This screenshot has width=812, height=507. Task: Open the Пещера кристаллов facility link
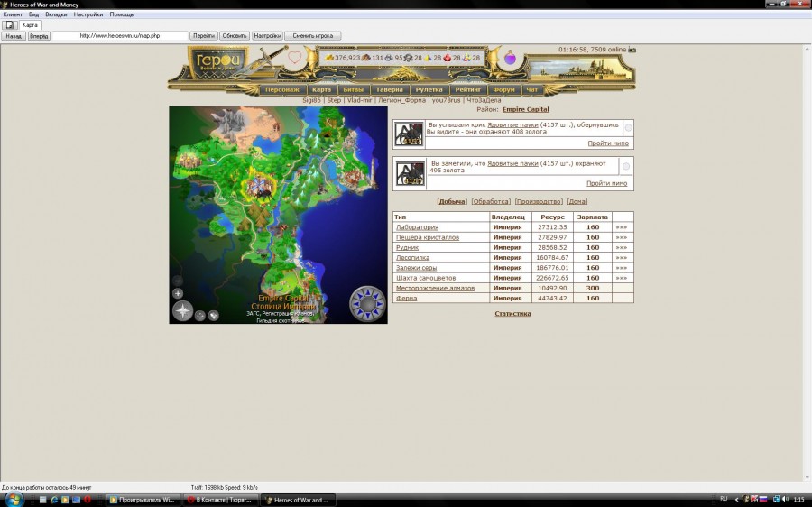tap(428, 237)
